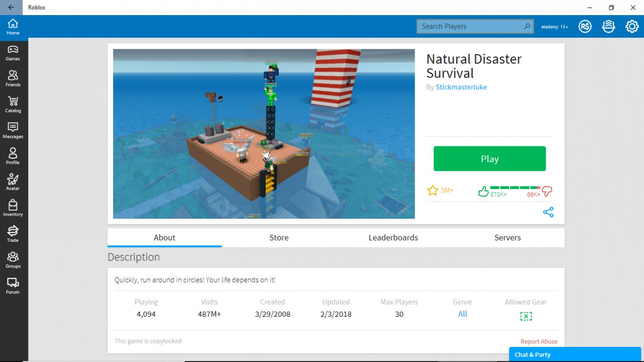Click the Report Abuse link

[x=539, y=341]
